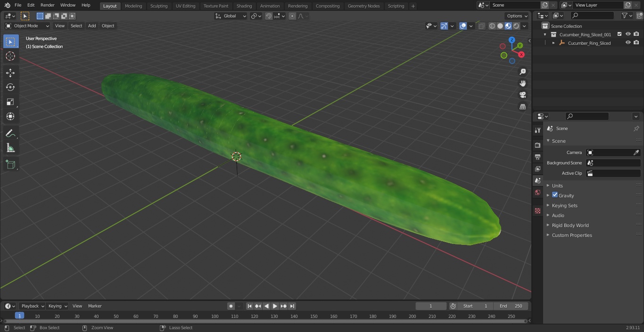Screen dimensions: 644x332
Task: Toggle X-ray mode
Action: click(481, 26)
